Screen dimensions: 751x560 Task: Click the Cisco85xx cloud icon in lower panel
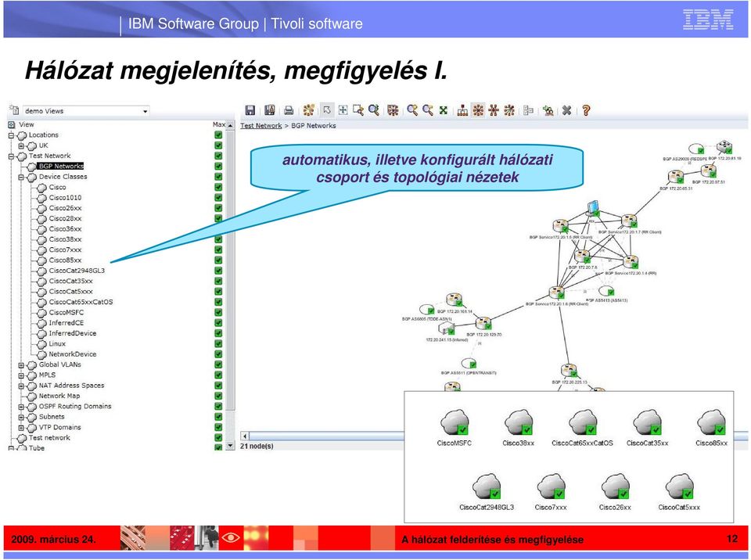tap(712, 422)
